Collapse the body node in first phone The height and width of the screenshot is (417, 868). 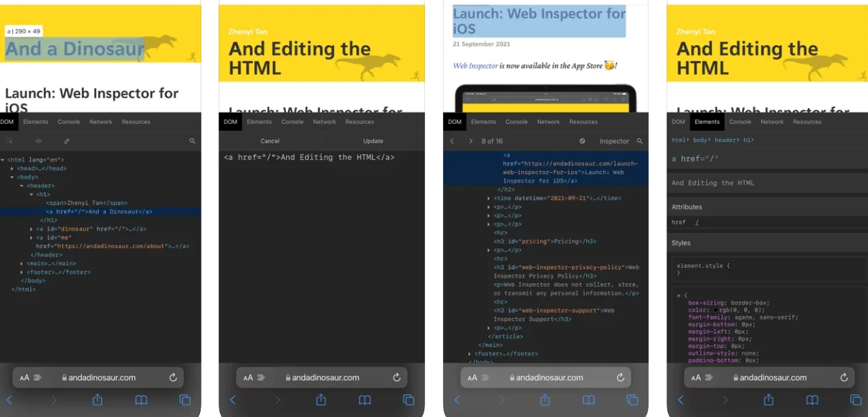pyautogui.click(x=12, y=177)
